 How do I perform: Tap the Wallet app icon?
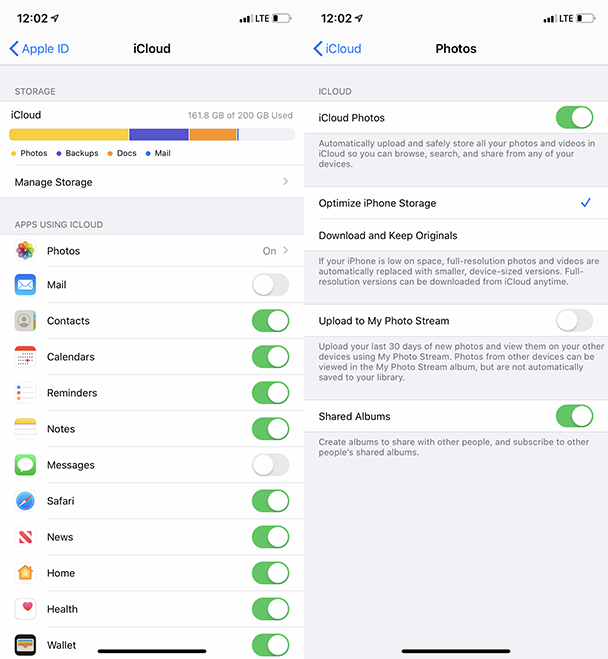coord(25,645)
